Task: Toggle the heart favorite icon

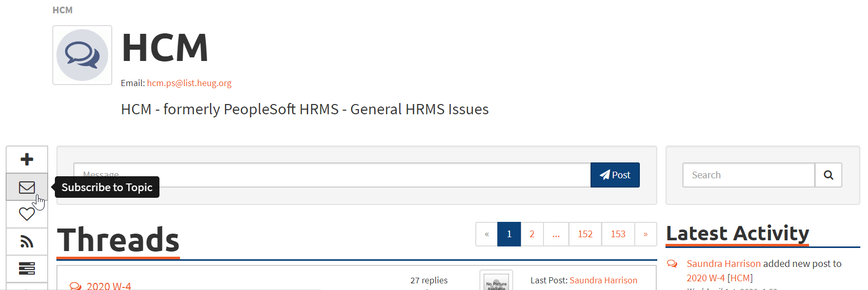Action: [x=27, y=214]
